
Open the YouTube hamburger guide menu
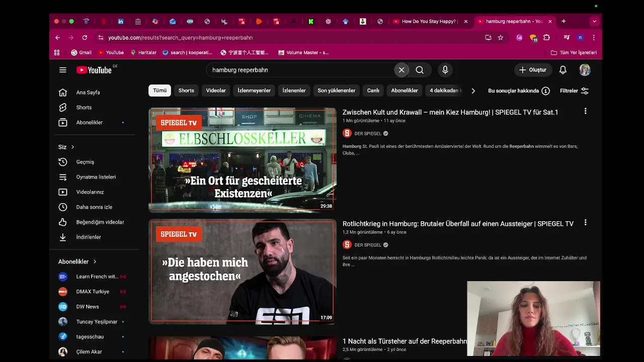tap(63, 70)
